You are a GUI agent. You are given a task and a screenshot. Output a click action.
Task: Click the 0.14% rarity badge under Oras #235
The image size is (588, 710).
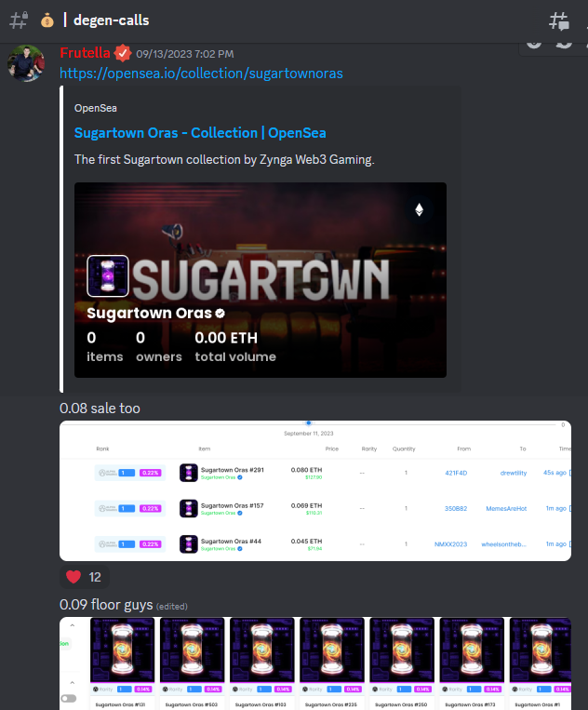click(353, 690)
